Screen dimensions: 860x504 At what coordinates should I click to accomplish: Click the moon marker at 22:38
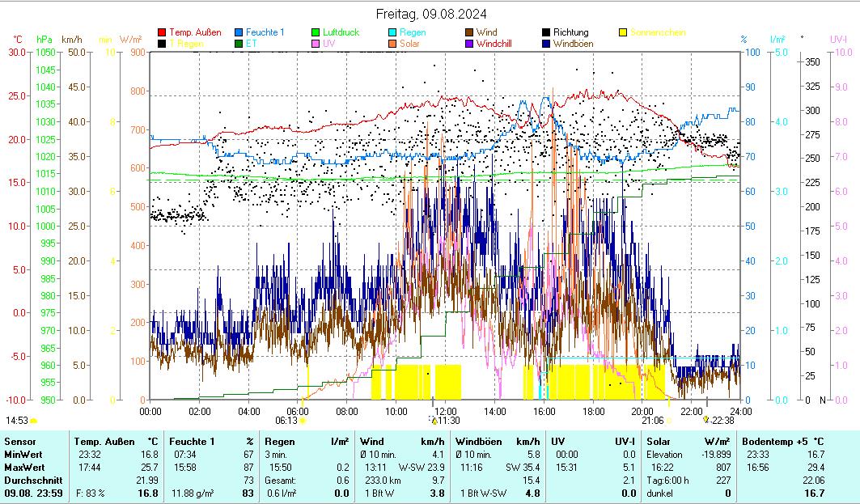click(706, 420)
